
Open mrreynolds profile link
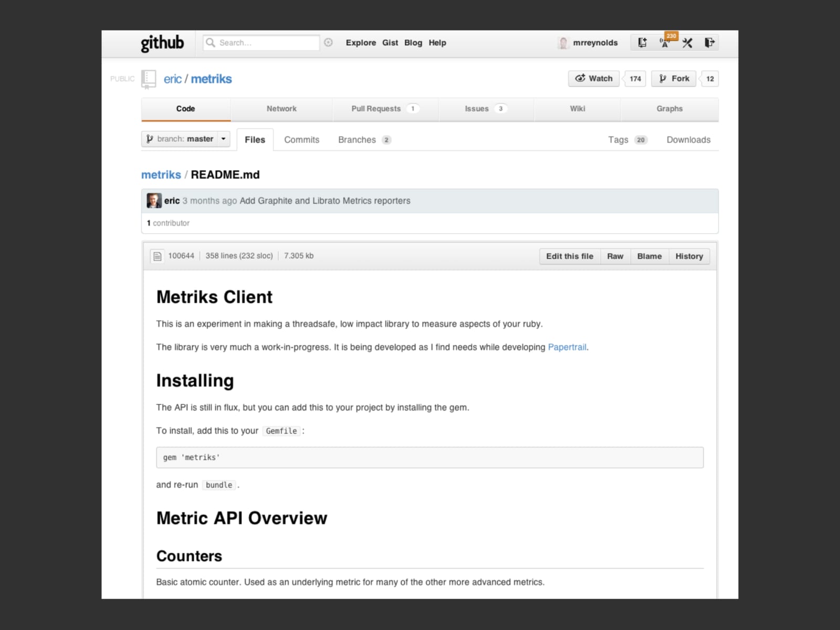tap(595, 43)
